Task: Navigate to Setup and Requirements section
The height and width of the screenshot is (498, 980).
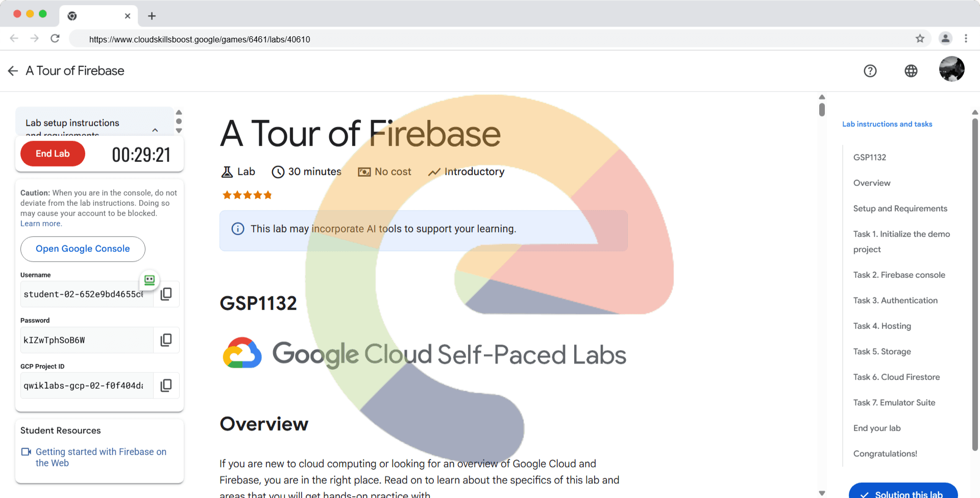Action: (x=900, y=208)
